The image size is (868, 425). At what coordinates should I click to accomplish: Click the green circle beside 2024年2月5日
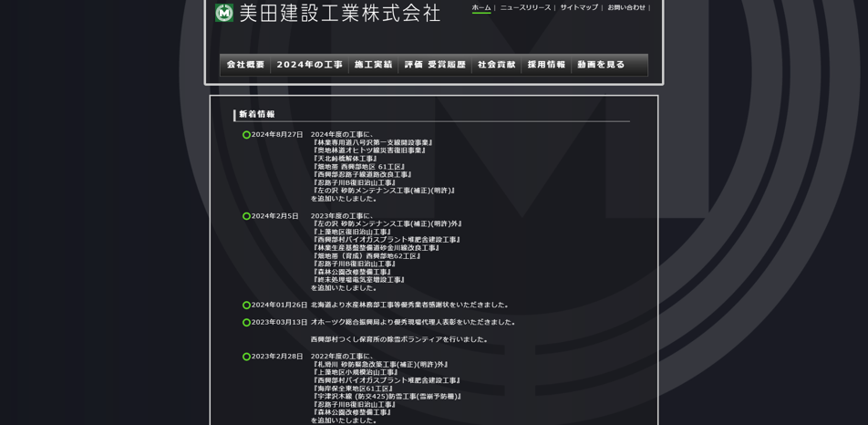246,216
